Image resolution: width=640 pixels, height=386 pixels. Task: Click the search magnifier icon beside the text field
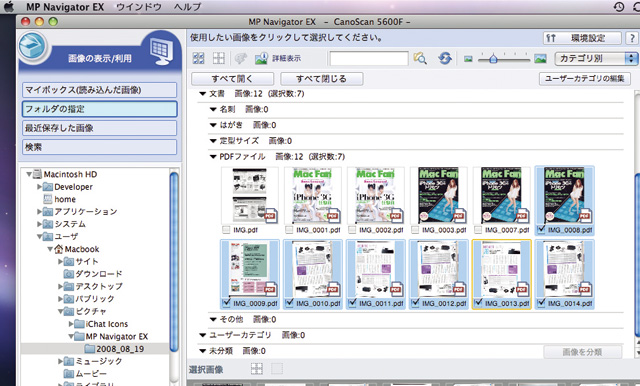[420, 58]
